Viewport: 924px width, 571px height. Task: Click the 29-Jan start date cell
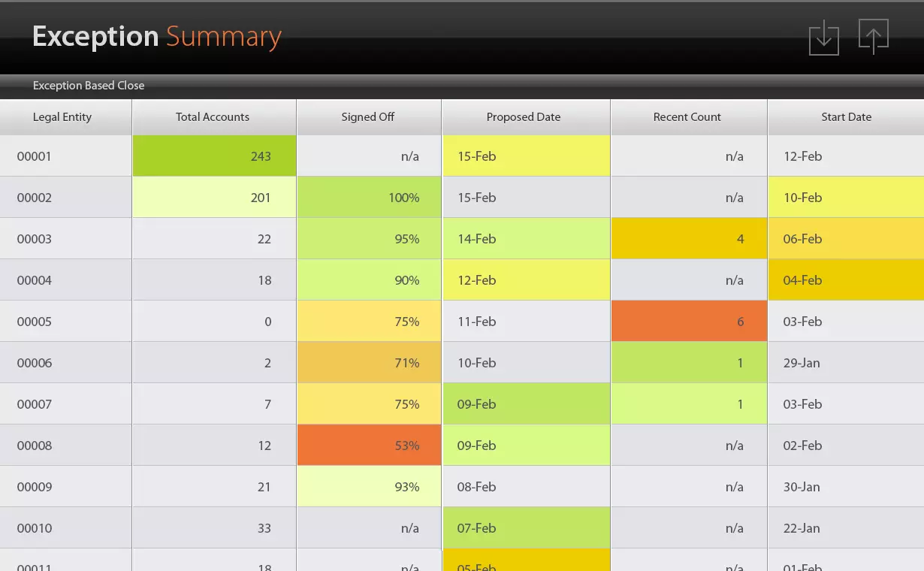tap(846, 363)
